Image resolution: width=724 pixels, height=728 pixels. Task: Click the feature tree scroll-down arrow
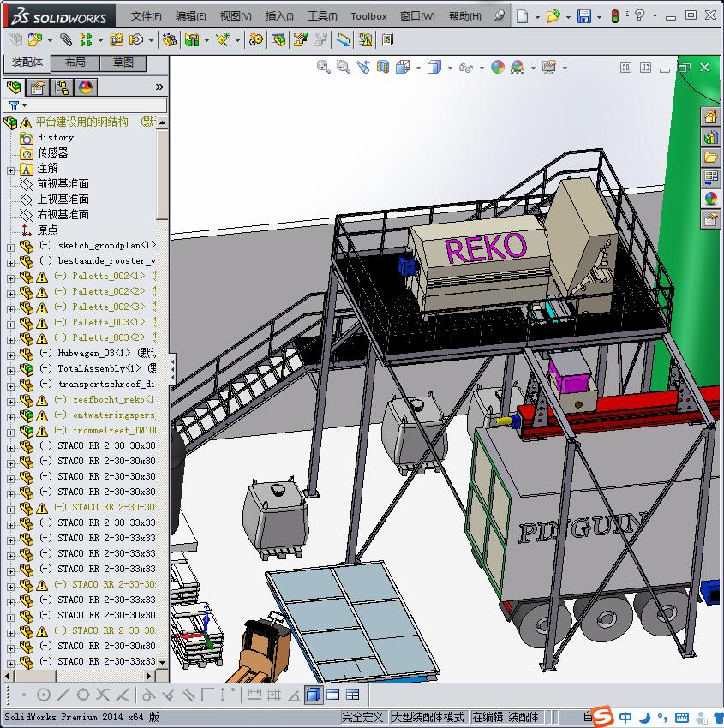click(162, 662)
